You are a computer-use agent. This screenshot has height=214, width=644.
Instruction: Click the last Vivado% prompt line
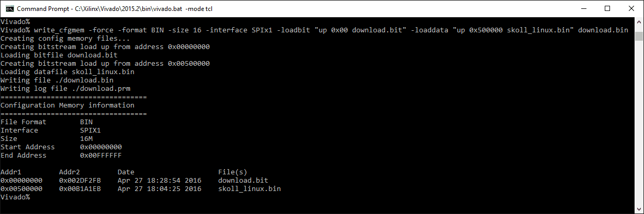point(16,197)
